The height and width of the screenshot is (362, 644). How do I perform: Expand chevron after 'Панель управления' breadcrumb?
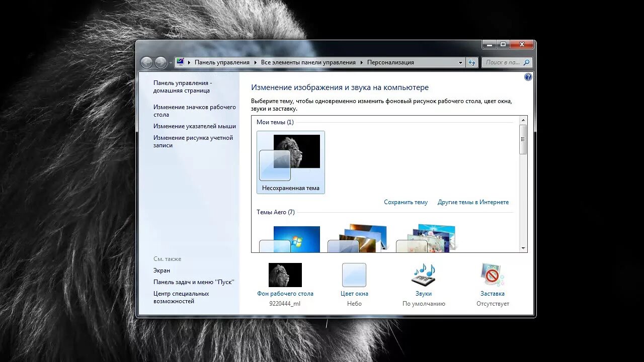tap(255, 63)
